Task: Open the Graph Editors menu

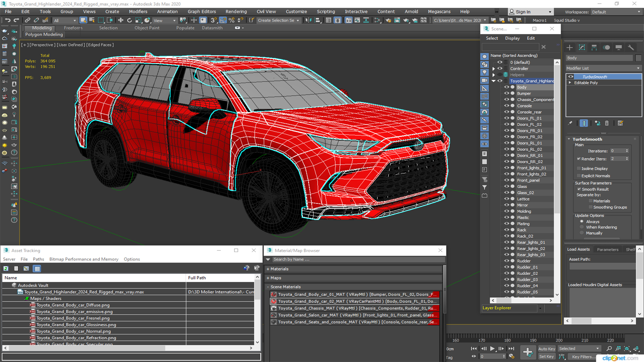Action: pyautogui.click(x=202, y=11)
